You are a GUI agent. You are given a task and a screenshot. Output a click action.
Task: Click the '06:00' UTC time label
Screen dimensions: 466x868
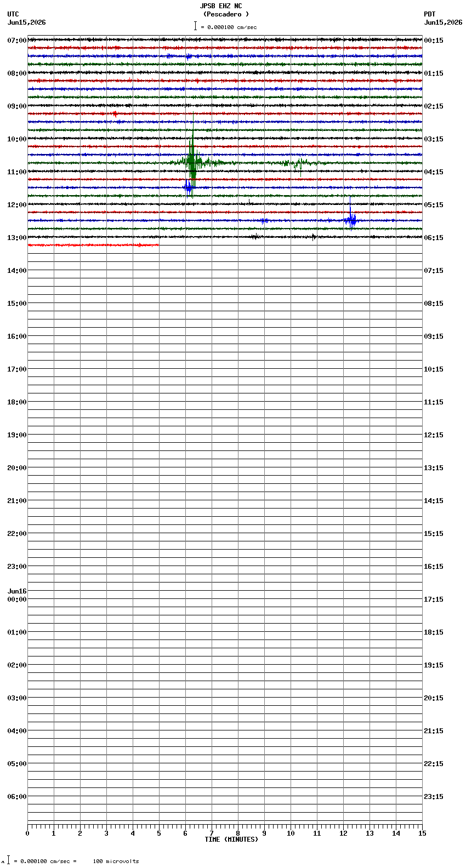tap(17, 797)
